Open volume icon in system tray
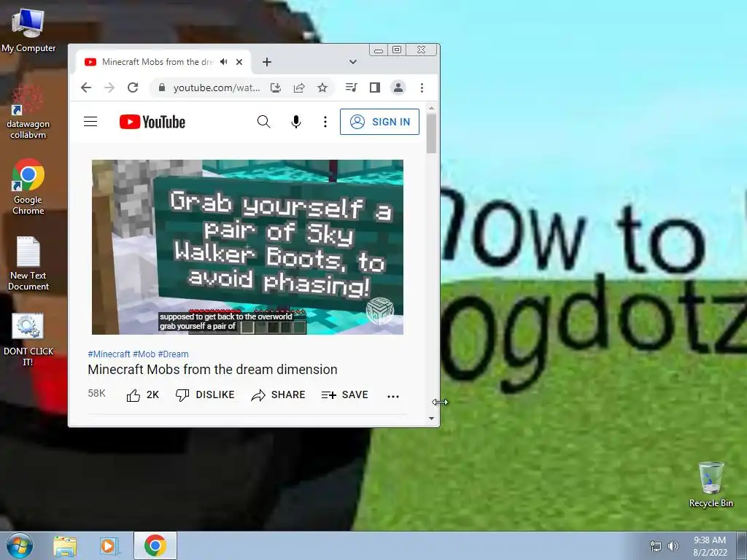747x560 pixels. tap(673, 546)
